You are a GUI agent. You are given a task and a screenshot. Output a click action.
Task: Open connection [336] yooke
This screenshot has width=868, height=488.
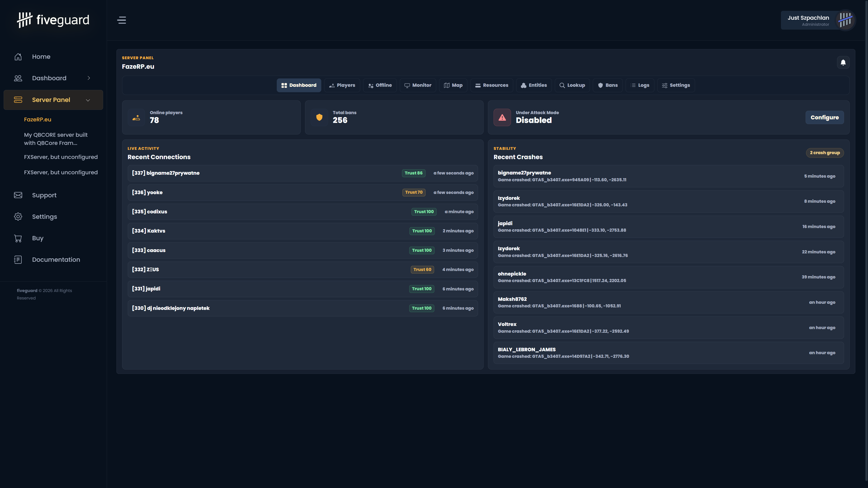pos(303,192)
